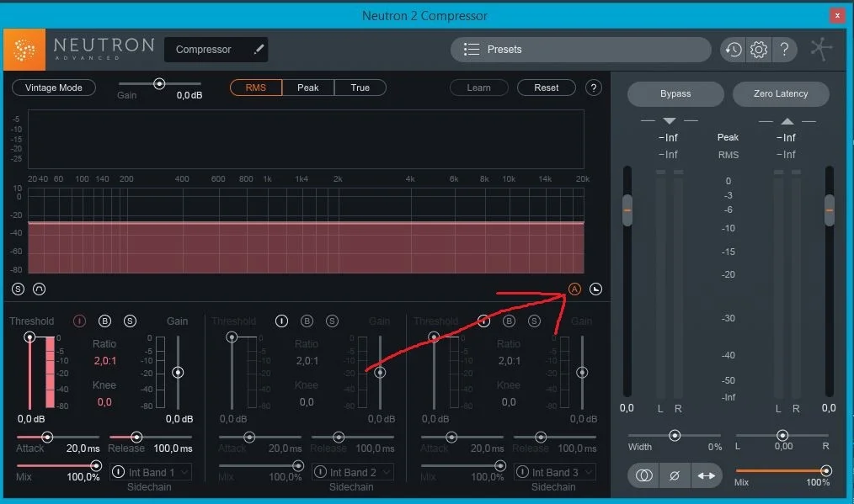
Task: Swap channels with the double-arrow icon
Action: pos(706,475)
